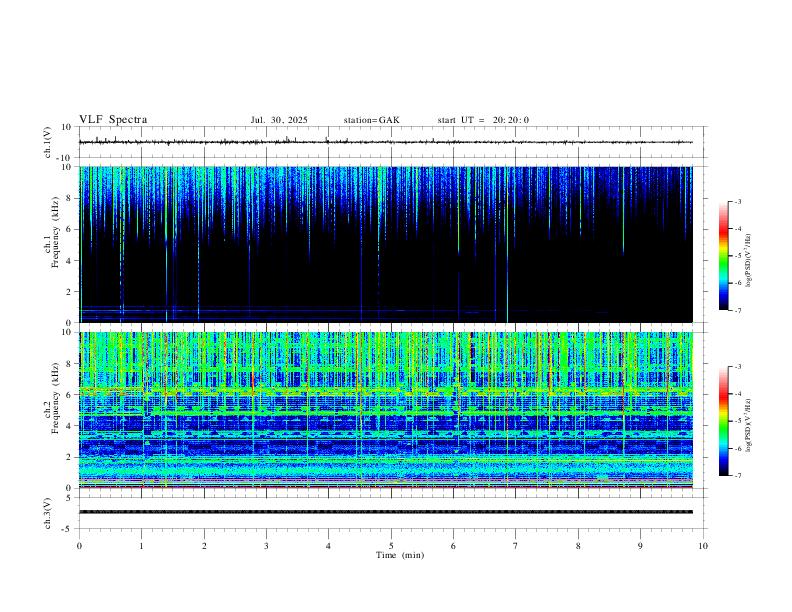Click ch.2 frequency tick label "4"
The height and width of the screenshot is (612, 792).
[x=69, y=426]
